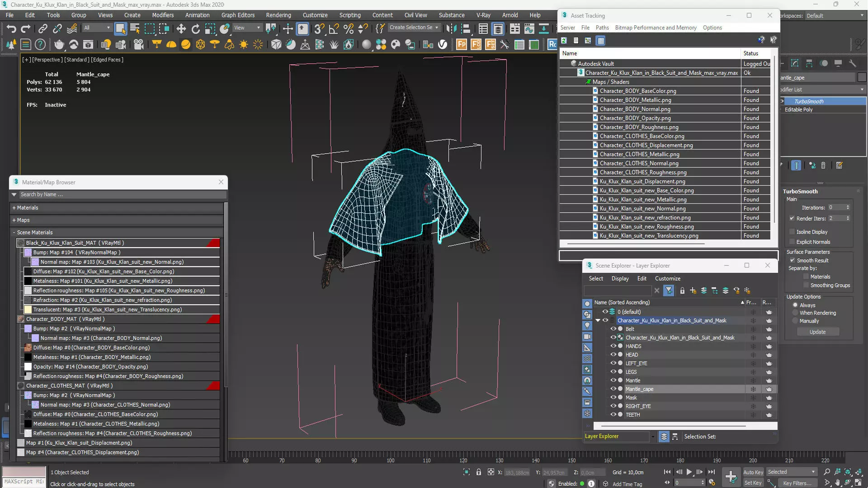Click the layers icon beside Layer Explorer dropdown
Image resolution: width=868 pixels, height=488 pixels.
click(x=664, y=436)
